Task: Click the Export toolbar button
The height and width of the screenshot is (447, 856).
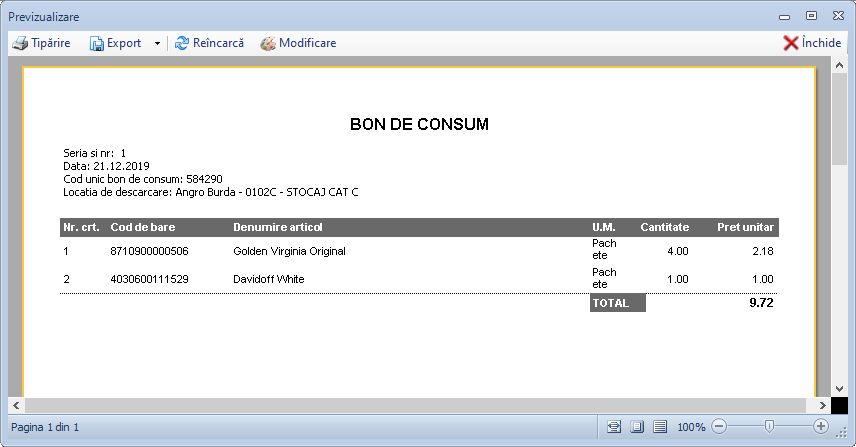Action: tap(115, 44)
